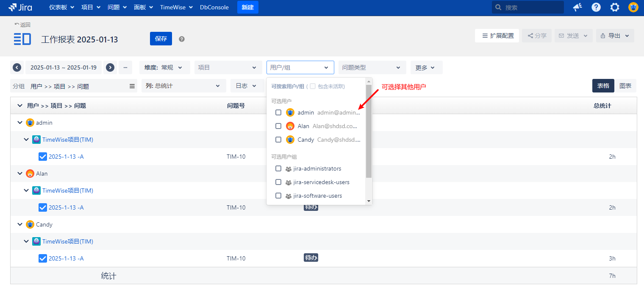
Task: Click the gray help icon beside 保存
Action: click(x=182, y=39)
